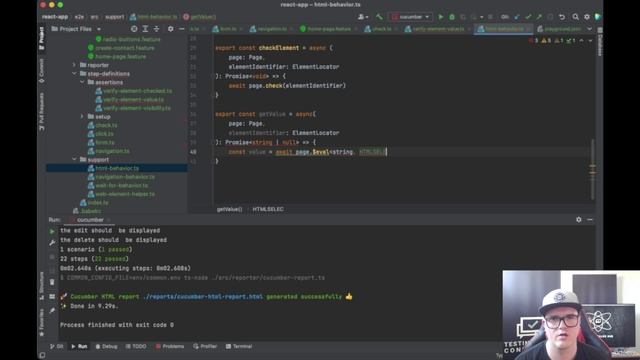This screenshot has height=360, width=640.
Task: Toggle the Commit tool window sidebar button
Action: [x=41, y=71]
